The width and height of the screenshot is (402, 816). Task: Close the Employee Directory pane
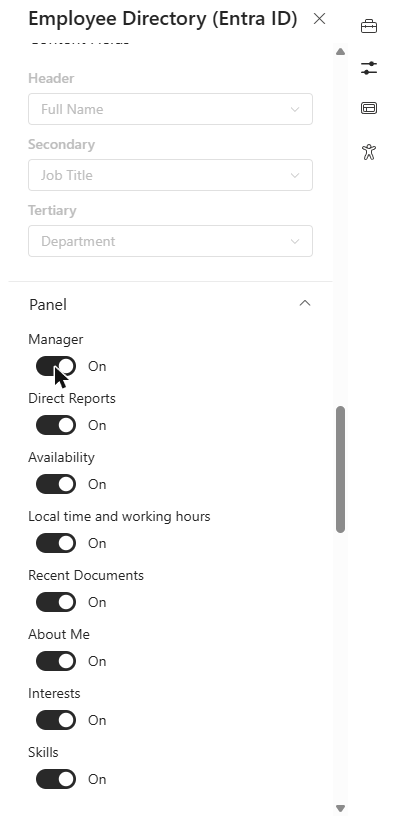point(319,19)
